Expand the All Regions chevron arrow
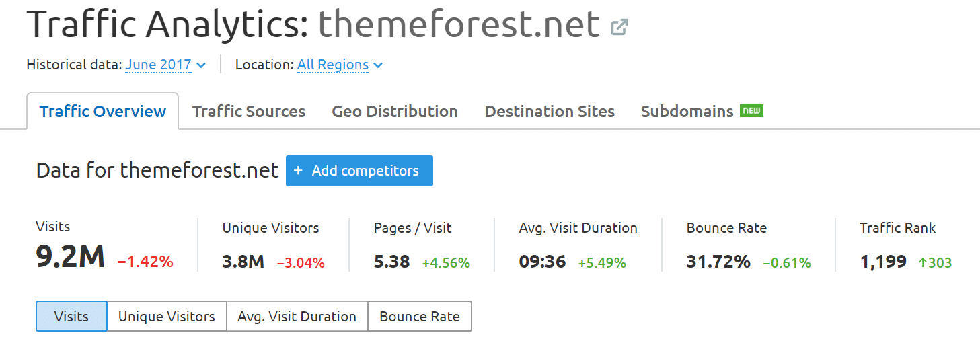 coord(378,65)
